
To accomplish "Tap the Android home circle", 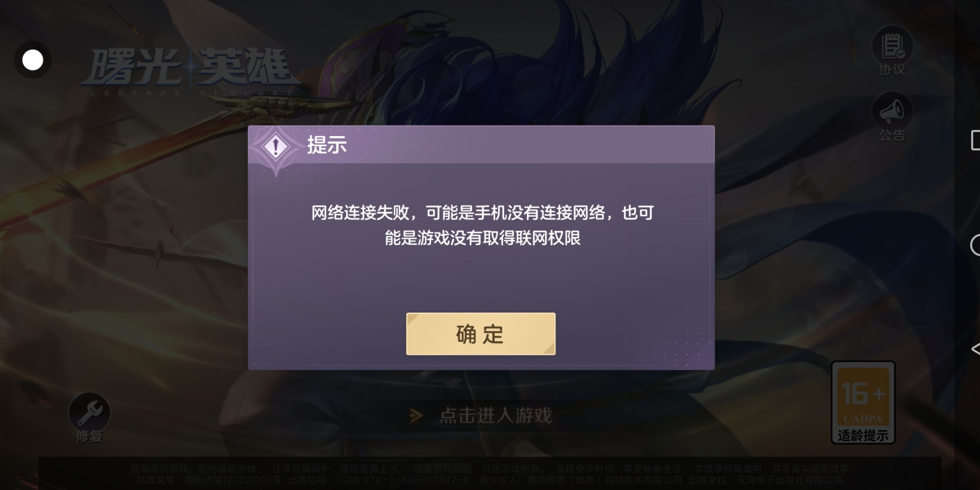I will pos(975,245).
